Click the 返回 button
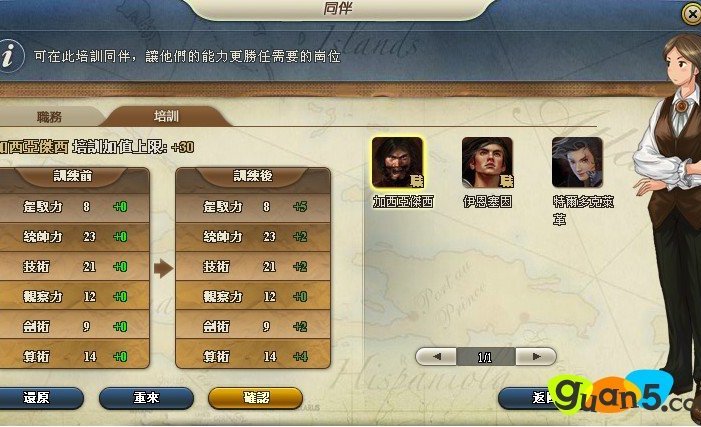This screenshot has width=701, height=427. (528, 398)
